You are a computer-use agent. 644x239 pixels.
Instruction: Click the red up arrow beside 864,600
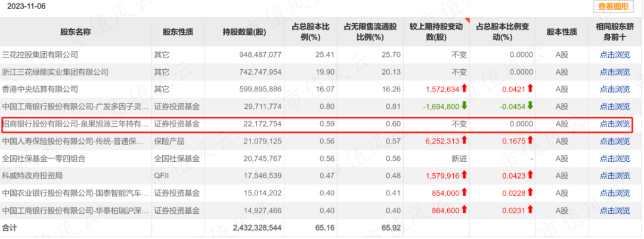click(465, 210)
